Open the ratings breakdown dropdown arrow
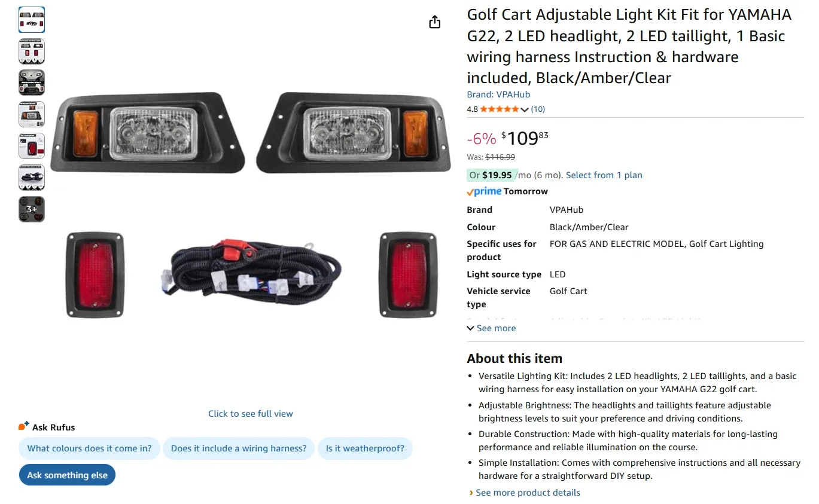The image size is (819, 504). tap(525, 109)
